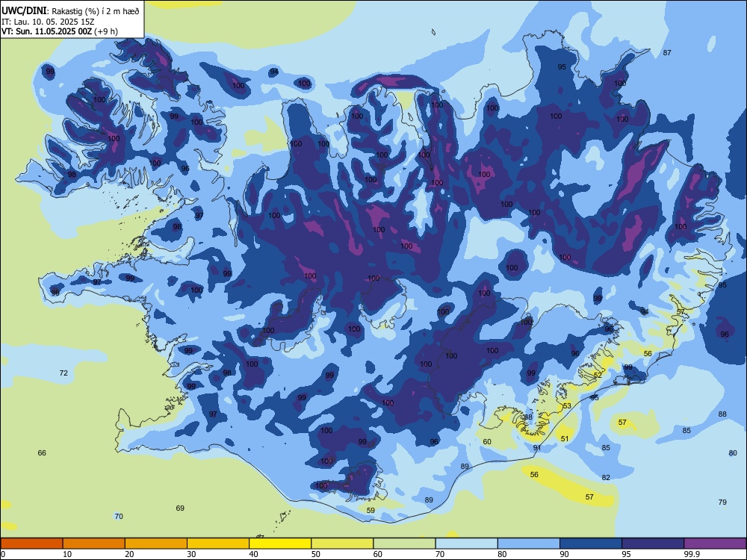Pick the gold 30–40 legend swatch
This screenshot has height=560, width=747.
[x=218, y=544]
